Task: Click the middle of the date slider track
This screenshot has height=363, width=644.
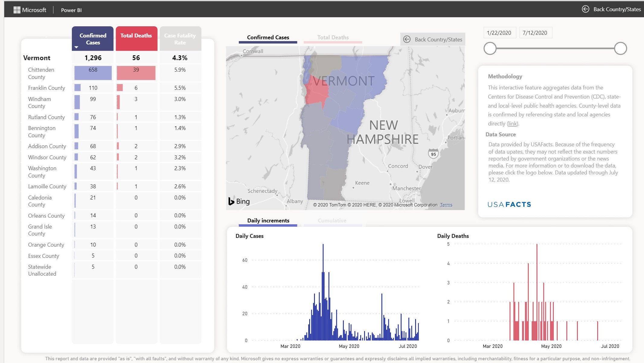Action: click(x=555, y=48)
